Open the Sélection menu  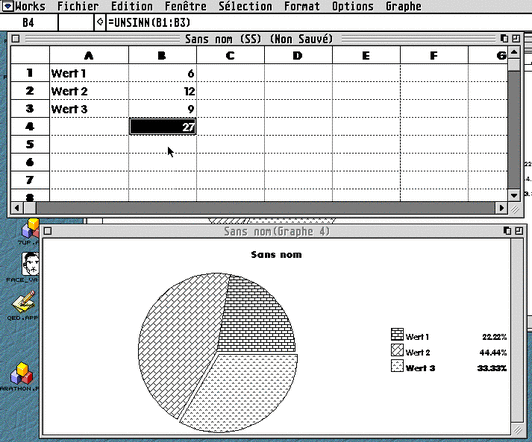(245, 6)
